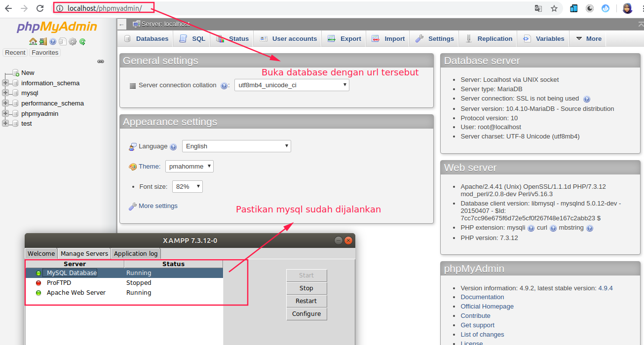
Task: Select ProFTPD row in XAMPP server list
Action: tap(124, 283)
